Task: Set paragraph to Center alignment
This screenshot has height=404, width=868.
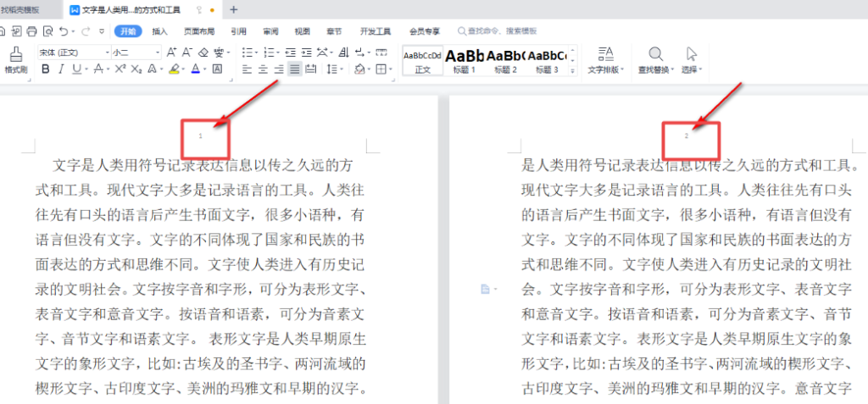Action: [263, 69]
